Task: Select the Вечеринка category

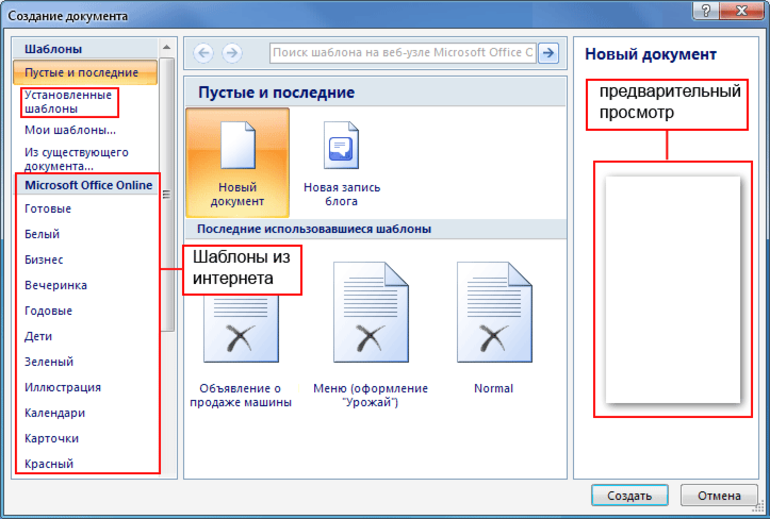Action: click(x=55, y=285)
